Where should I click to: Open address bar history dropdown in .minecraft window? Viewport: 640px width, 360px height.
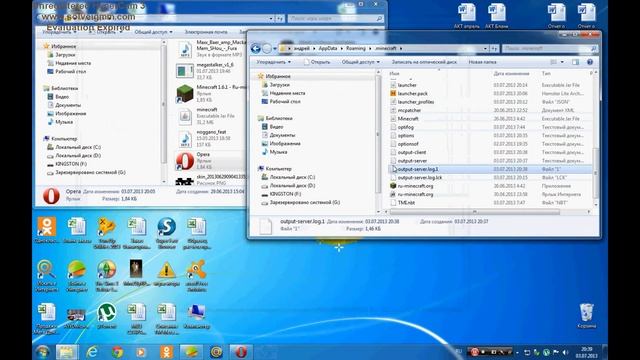pyautogui.click(x=485, y=49)
